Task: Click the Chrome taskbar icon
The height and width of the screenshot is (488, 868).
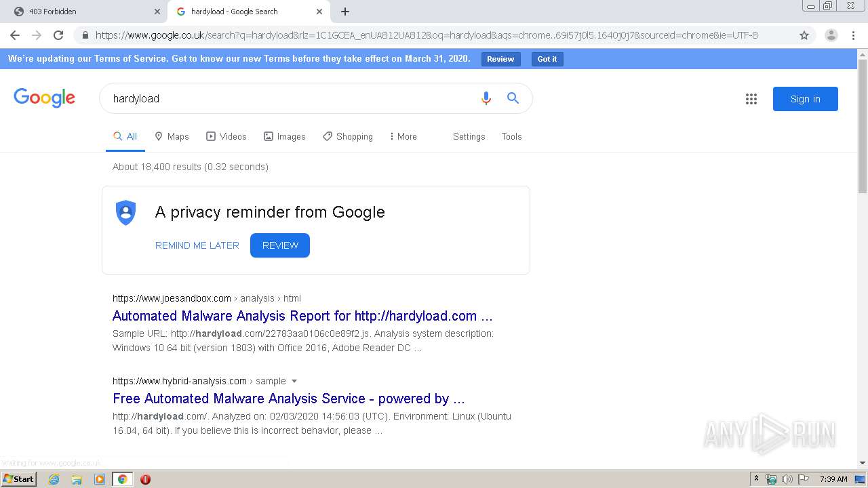Action: click(122, 479)
